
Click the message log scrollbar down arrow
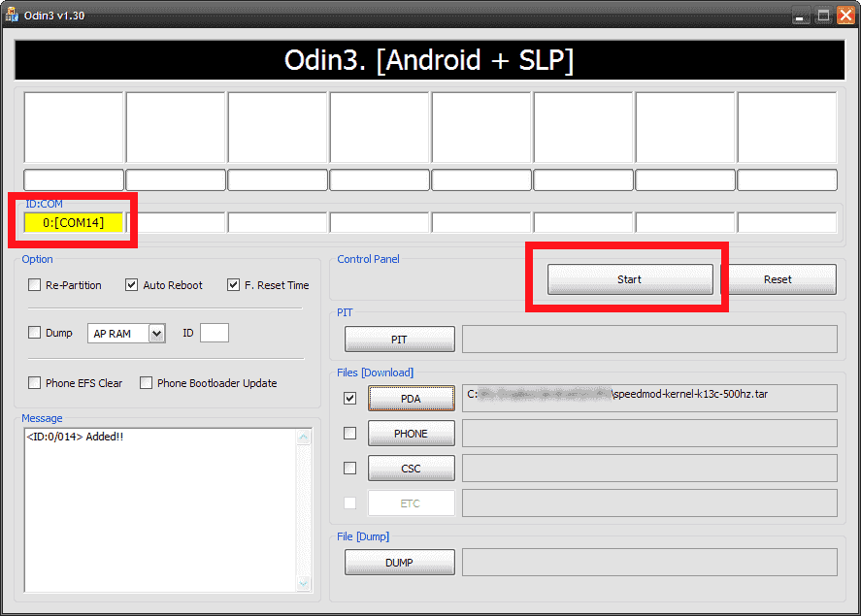[303, 584]
